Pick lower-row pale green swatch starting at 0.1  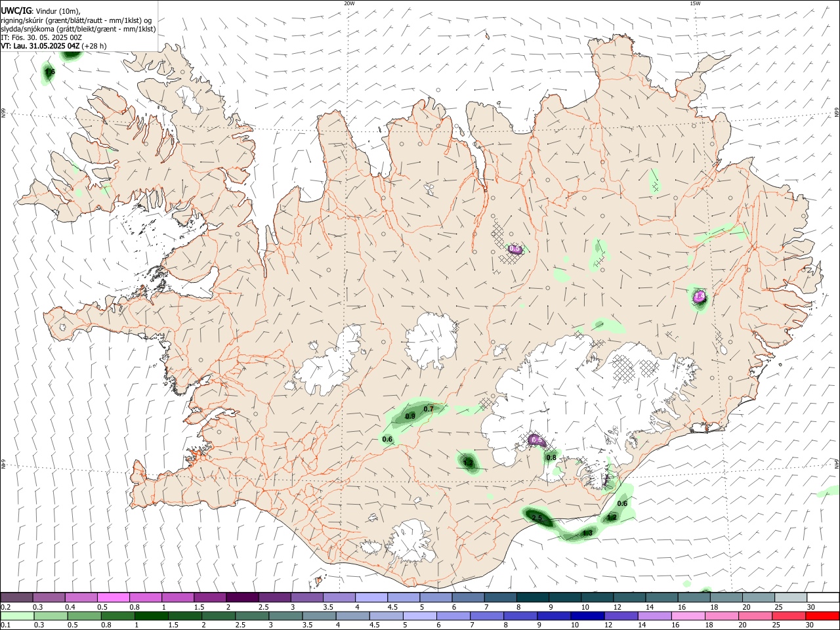(x=17, y=616)
